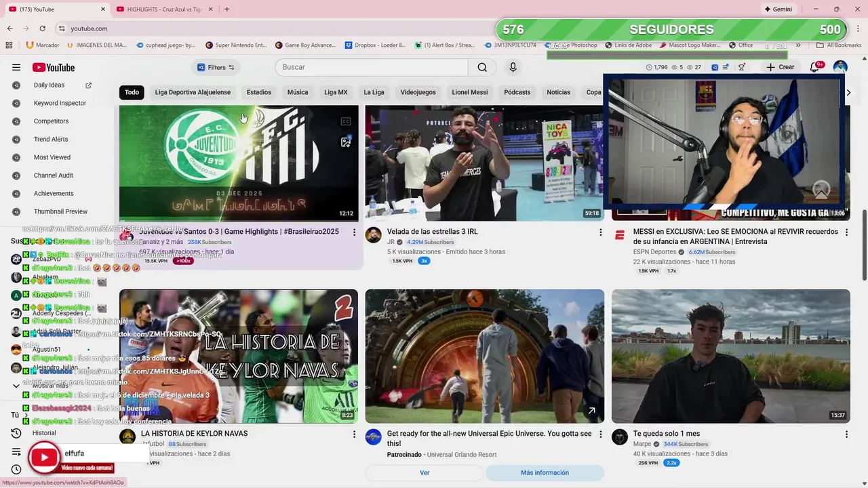Image resolution: width=868 pixels, height=488 pixels.
Task: Click the Ver button on ad
Action: pos(425,472)
